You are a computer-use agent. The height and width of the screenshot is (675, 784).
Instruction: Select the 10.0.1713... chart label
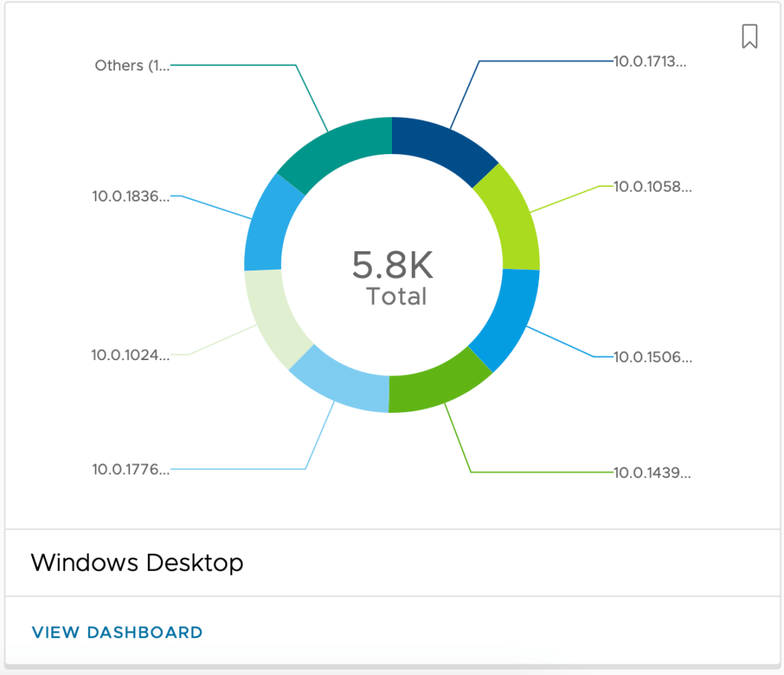click(650, 62)
